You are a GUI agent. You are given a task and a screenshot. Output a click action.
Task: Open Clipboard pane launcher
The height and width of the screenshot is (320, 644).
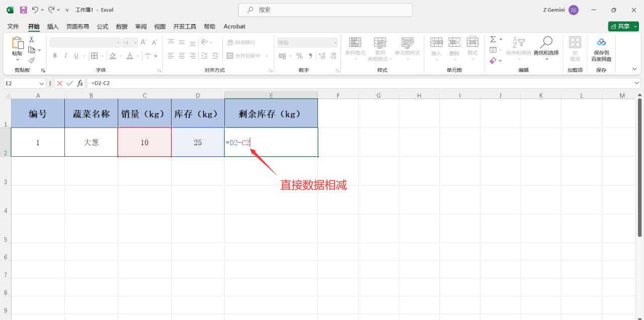click(x=43, y=70)
